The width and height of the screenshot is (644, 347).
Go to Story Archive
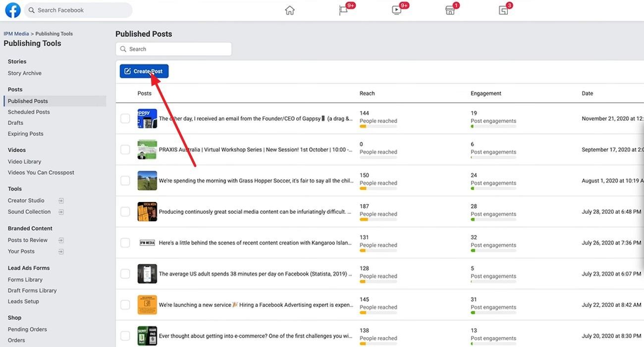tap(25, 73)
